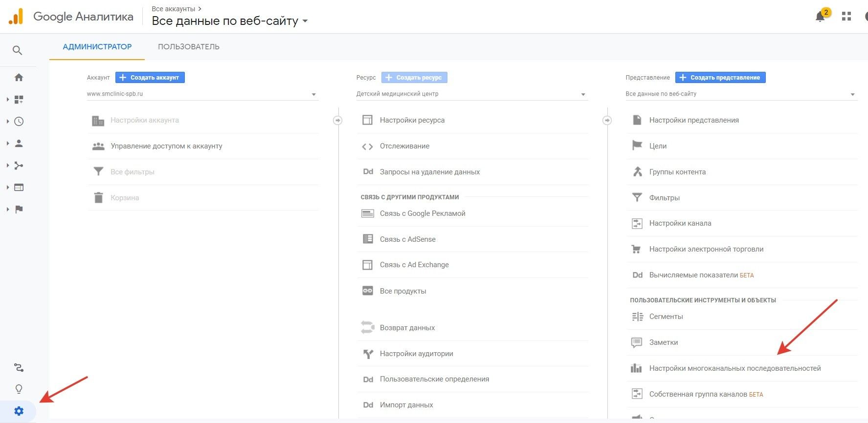Open the Все аккаунты breadcrumb link
The image size is (868, 423).
[174, 9]
